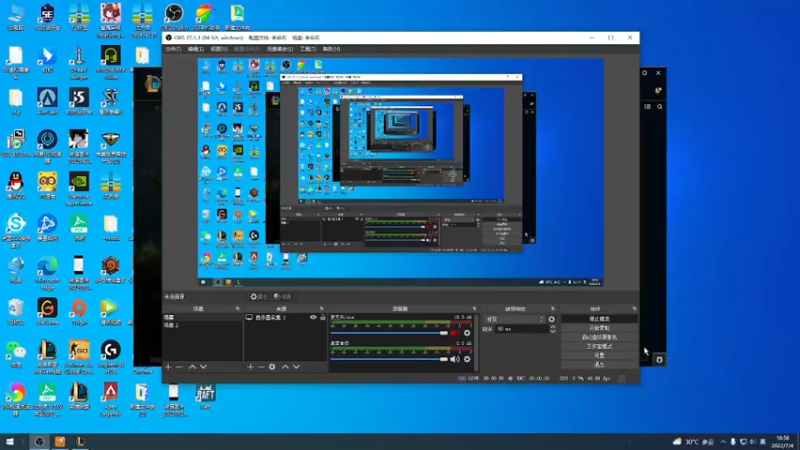
Task: Click League of Legends taskbar icon
Action: coord(80,441)
